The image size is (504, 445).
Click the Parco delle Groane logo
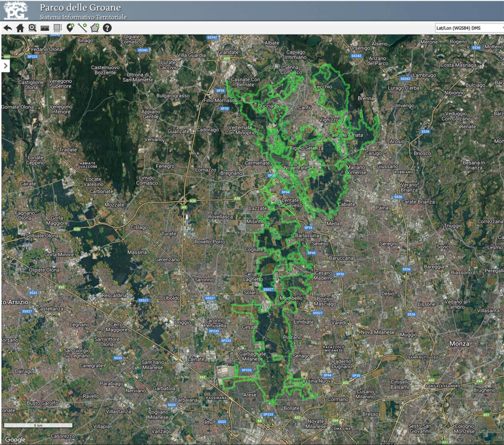(16, 10)
